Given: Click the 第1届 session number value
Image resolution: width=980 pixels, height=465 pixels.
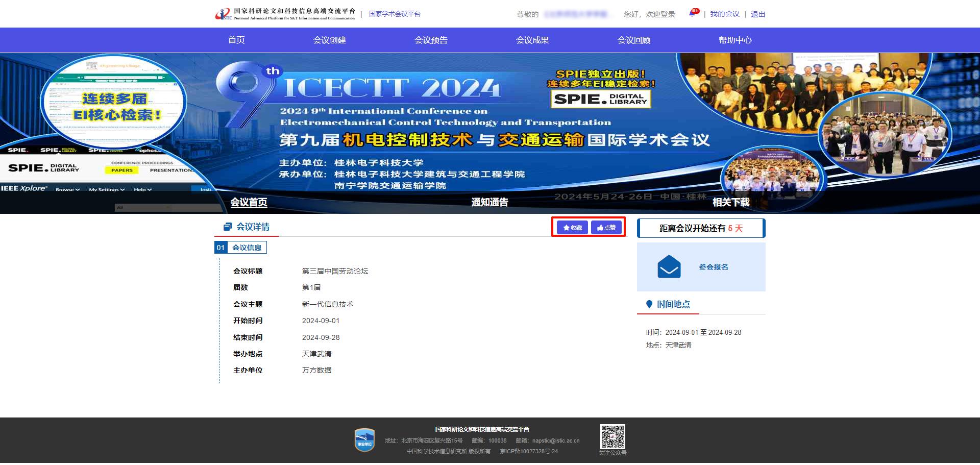Looking at the screenshot, I should click(x=311, y=287).
